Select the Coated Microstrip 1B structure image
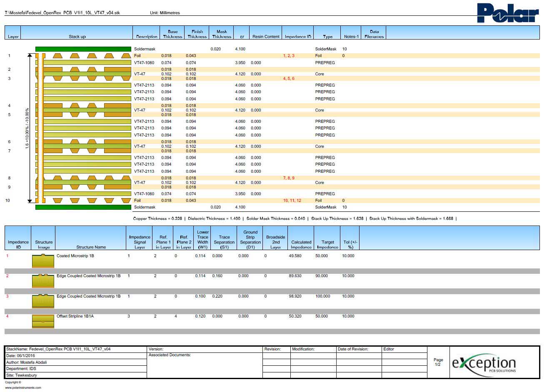 coord(43,261)
